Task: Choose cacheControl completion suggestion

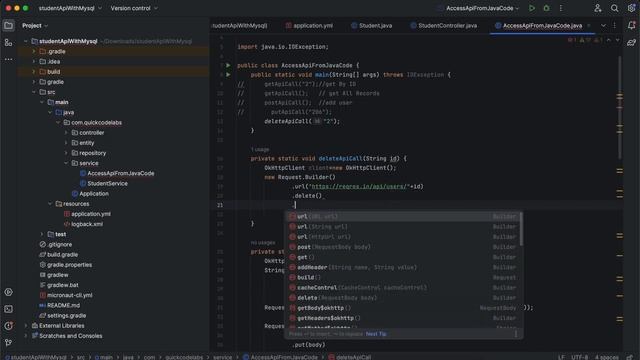Action: click(x=403, y=288)
